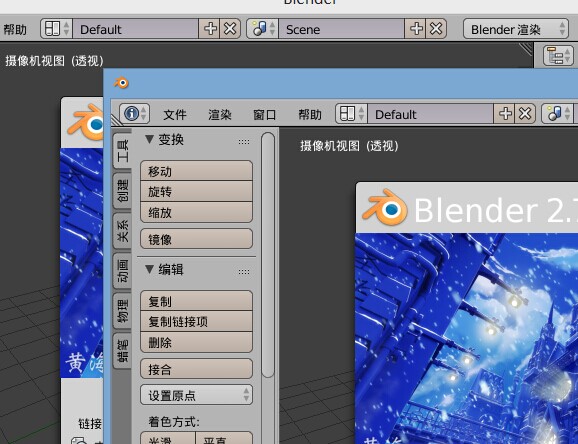Delete Scene in outer window
Viewport: 578px width, 444px height.
point(436,29)
